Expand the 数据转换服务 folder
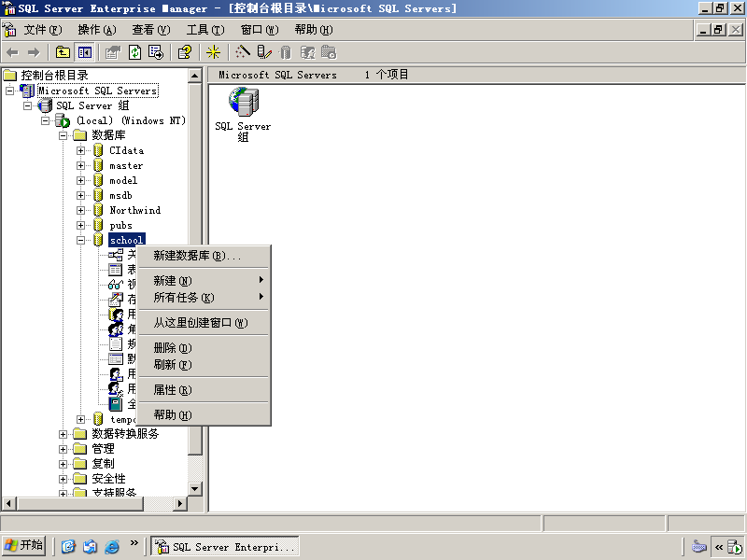This screenshot has height=560, width=747. 63,434
